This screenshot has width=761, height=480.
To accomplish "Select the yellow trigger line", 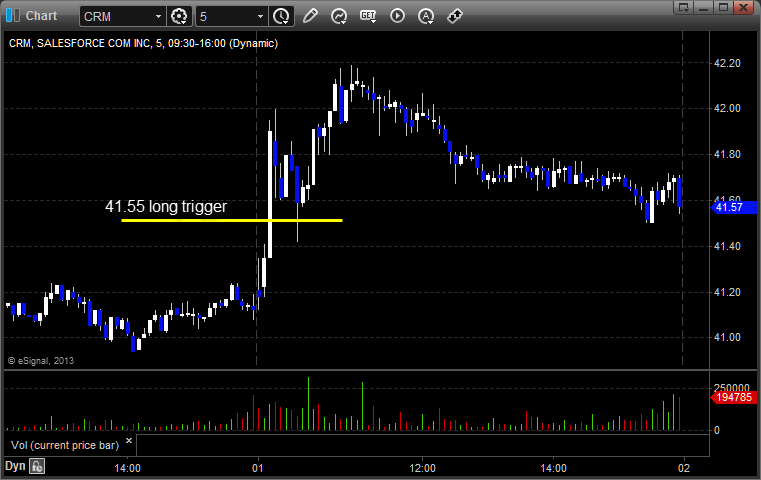I will [x=232, y=220].
